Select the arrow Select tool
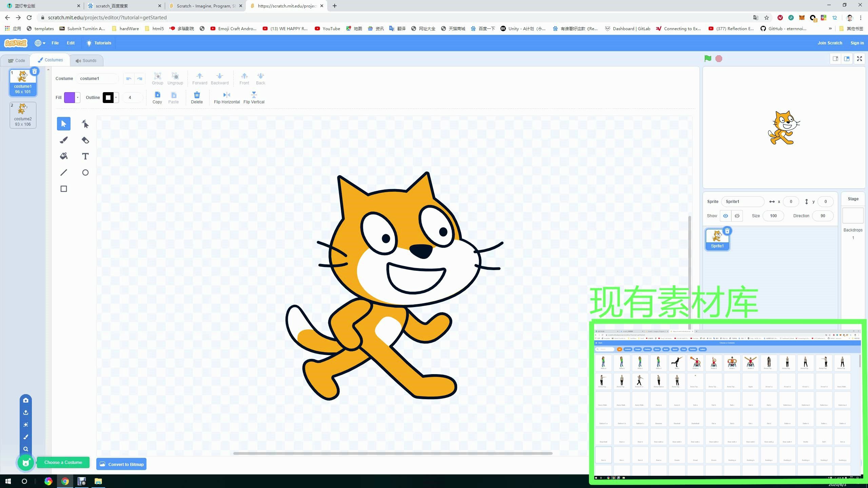 [63, 124]
